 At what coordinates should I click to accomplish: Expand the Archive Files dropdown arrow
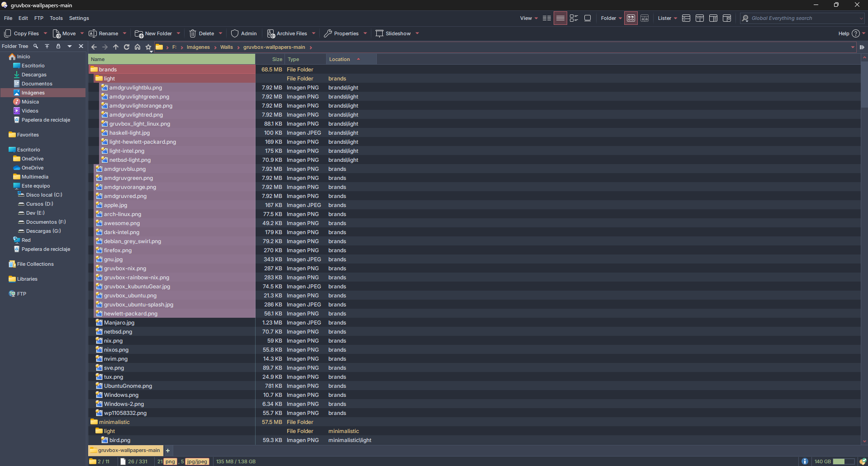313,33
